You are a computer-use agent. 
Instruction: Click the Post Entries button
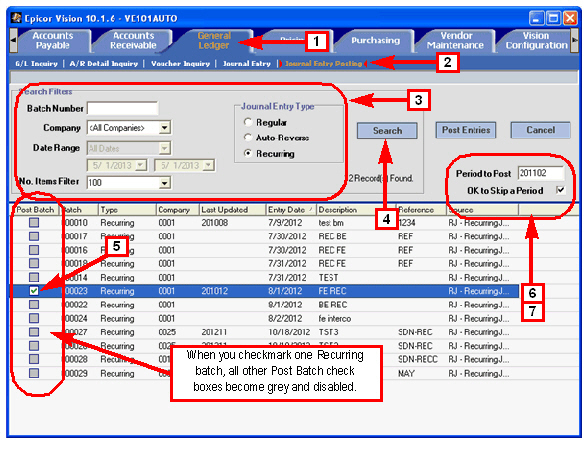click(x=466, y=130)
